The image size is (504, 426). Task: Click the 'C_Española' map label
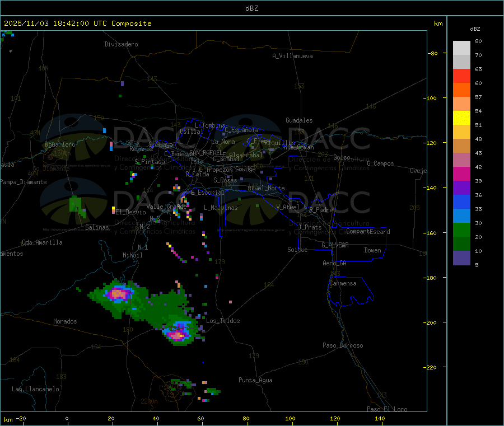click(x=242, y=130)
